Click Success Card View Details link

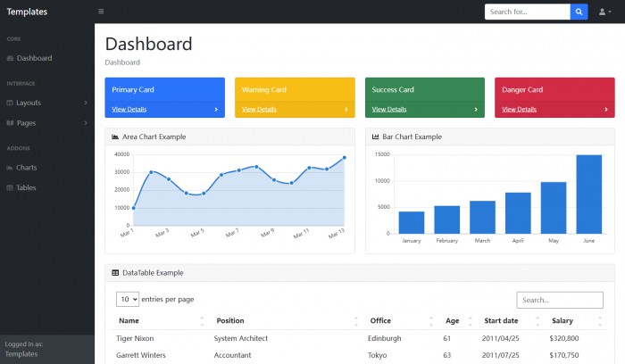tap(389, 110)
